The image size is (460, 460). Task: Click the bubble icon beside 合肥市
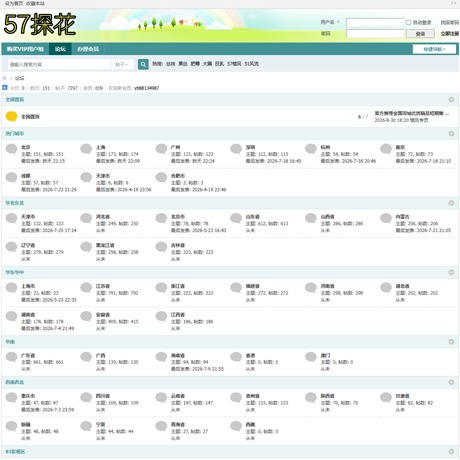coord(161,178)
